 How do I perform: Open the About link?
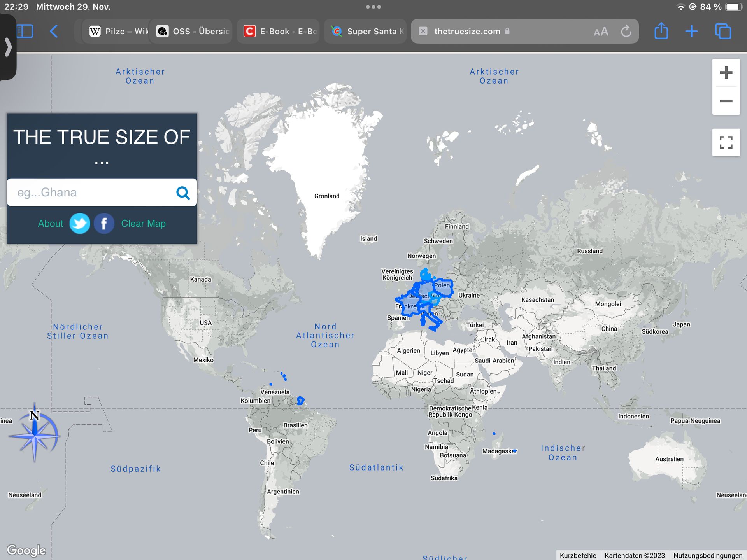51,224
